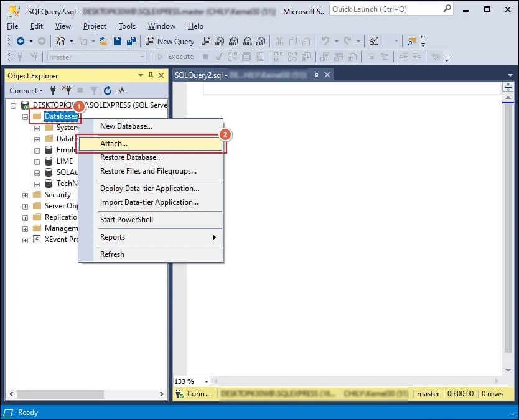The image size is (519, 420).
Task: Select the LIME database in the tree
Action: pyautogui.click(x=65, y=161)
